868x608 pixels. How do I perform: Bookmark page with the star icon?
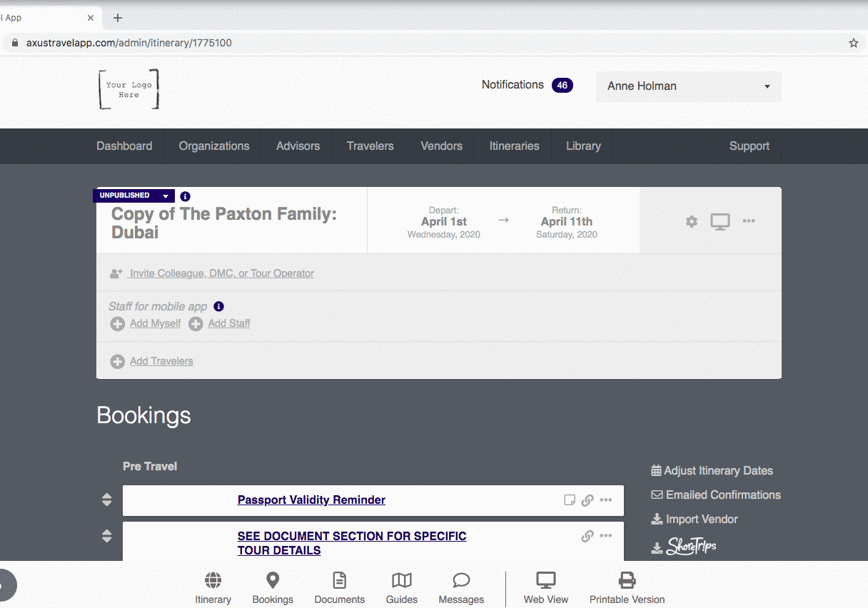(854, 43)
